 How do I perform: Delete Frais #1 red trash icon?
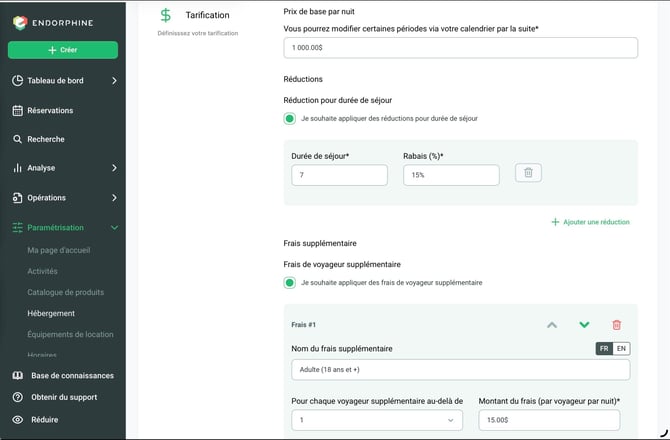click(x=616, y=325)
